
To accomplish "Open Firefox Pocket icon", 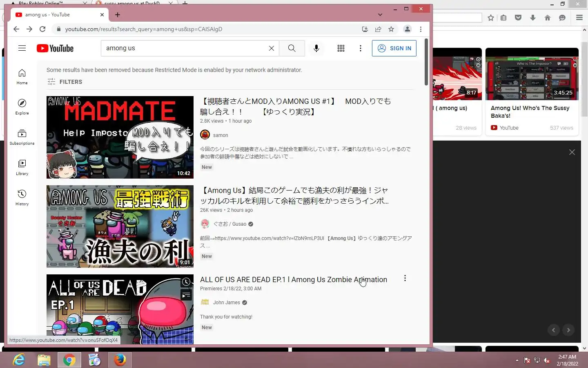I will (518, 18).
